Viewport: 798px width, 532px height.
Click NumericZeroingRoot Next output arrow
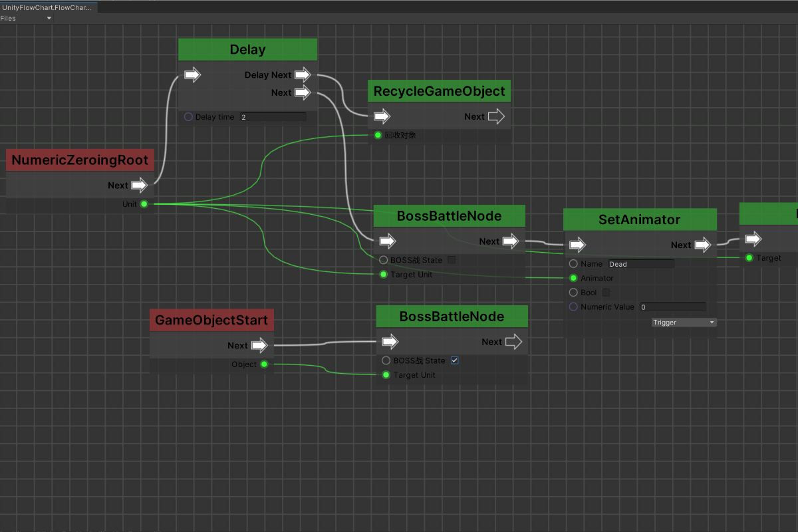pos(139,185)
